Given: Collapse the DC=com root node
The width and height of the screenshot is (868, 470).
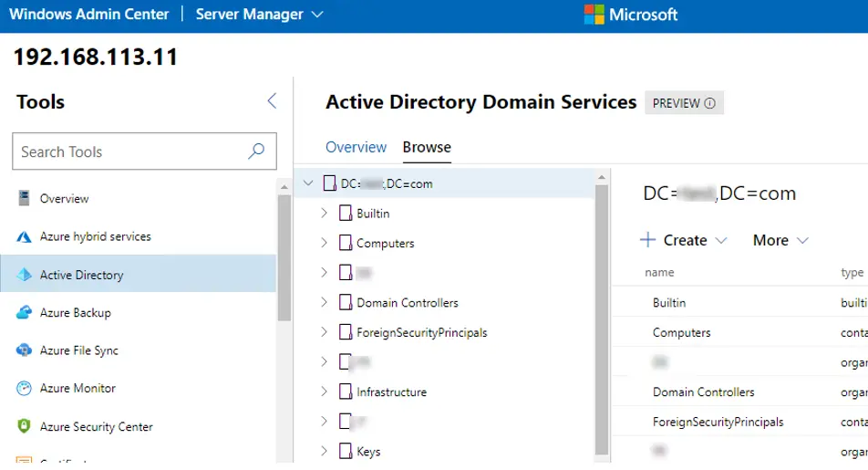Looking at the screenshot, I should 308,183.
